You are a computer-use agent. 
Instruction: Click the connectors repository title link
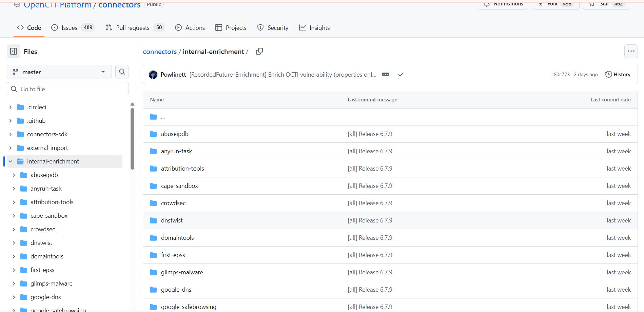click(x=119, y=4)
